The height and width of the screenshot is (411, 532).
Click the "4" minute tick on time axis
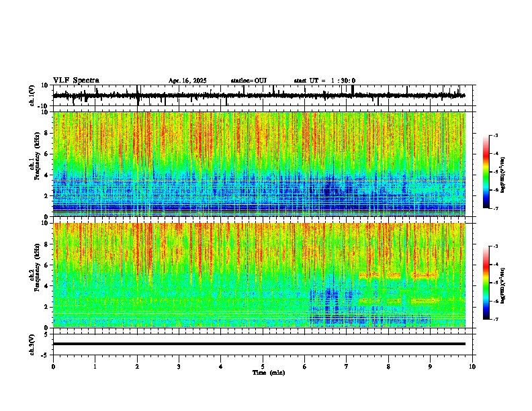click(221, 367)
